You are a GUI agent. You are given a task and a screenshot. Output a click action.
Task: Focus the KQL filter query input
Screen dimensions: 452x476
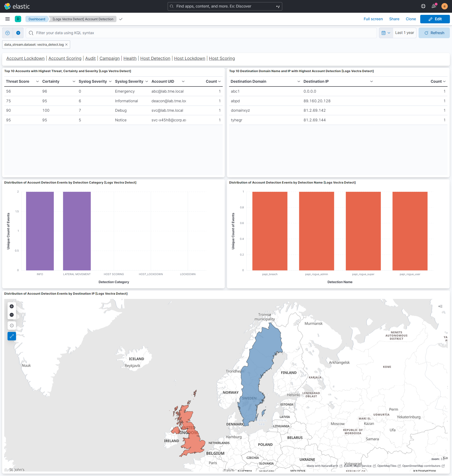tap(201, 33)
